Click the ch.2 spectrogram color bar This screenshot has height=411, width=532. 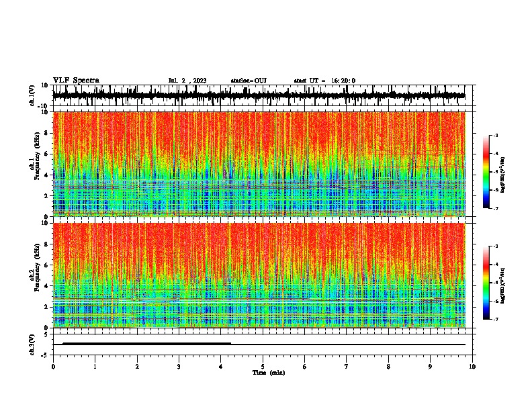[486, 283]
